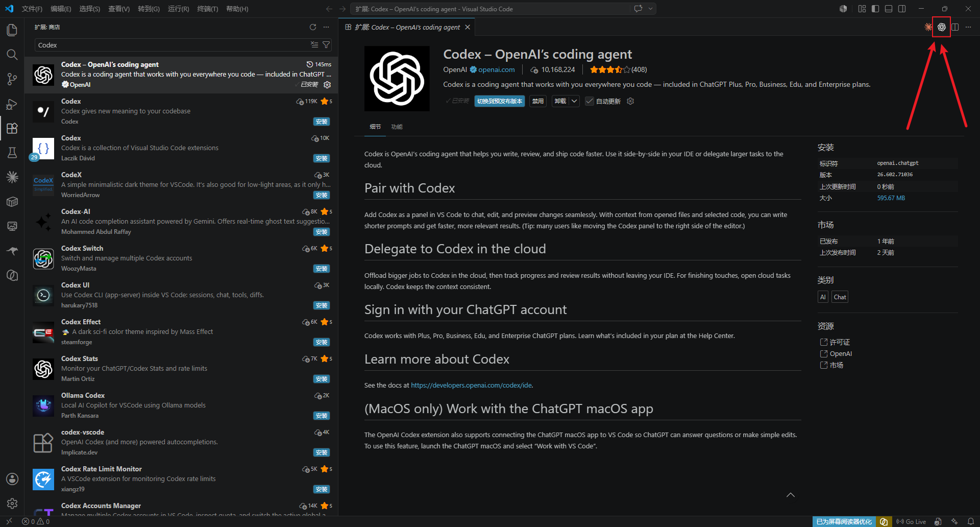Toggle the auto update checkbox
980x527 pixels.
point(590,101)
